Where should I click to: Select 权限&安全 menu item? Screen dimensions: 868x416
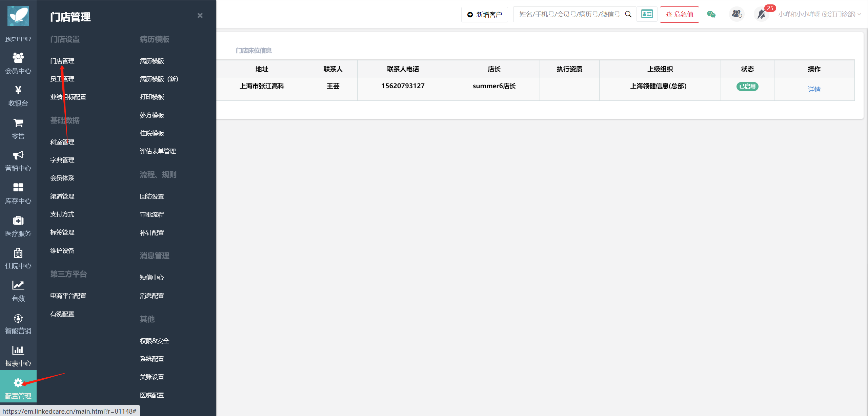point(154,341)
